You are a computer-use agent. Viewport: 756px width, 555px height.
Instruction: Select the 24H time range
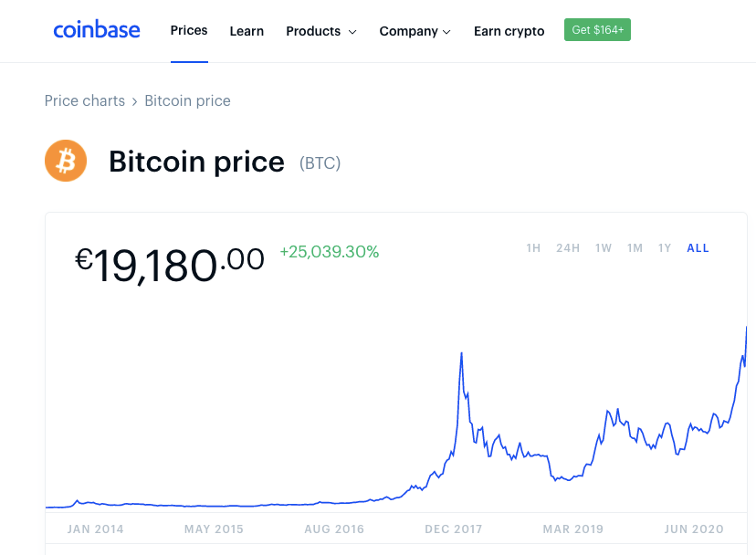pos(568,248)
